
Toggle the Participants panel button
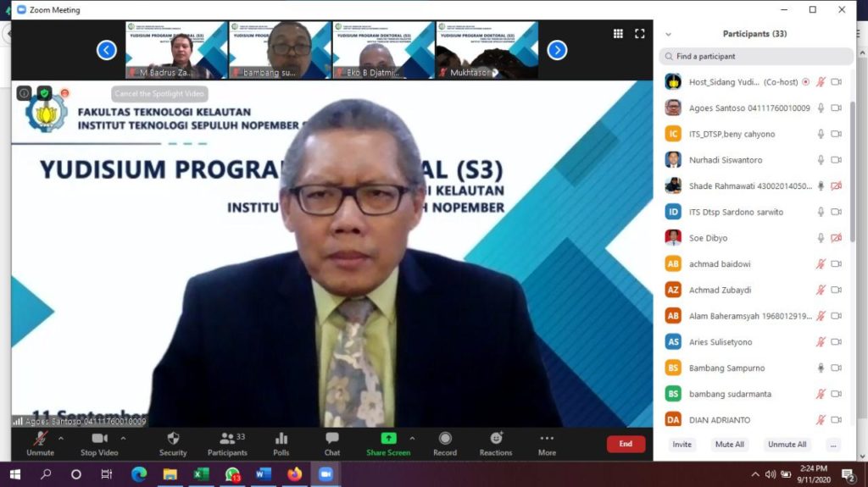coord(227,439)
